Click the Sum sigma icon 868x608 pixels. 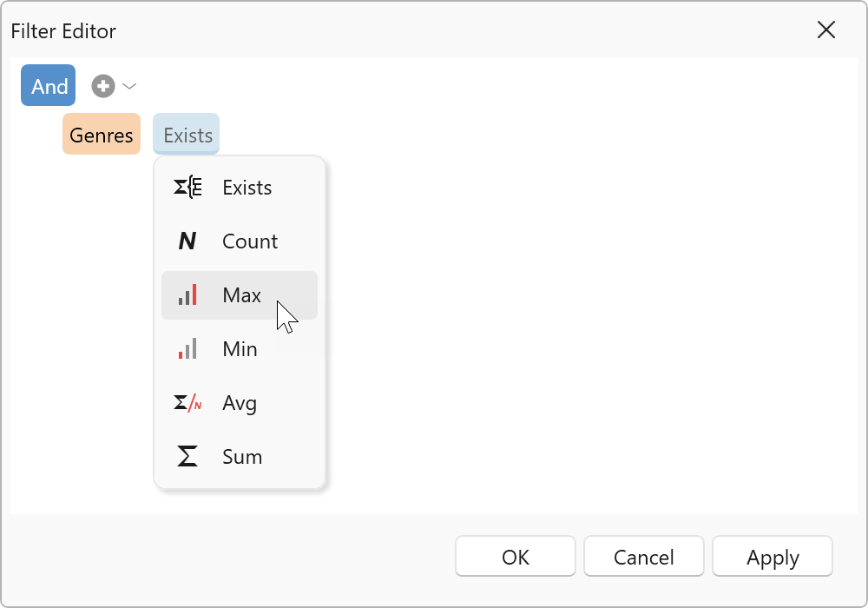coord(187,457)
